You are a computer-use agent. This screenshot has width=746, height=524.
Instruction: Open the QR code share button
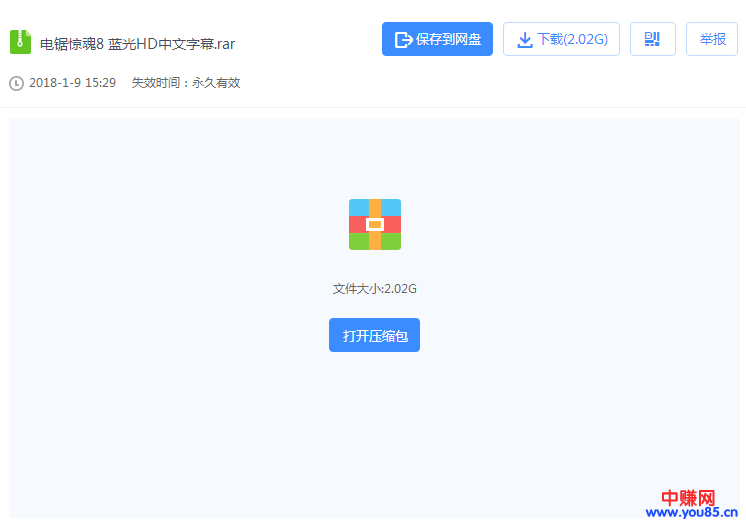[x=652, y=40]
